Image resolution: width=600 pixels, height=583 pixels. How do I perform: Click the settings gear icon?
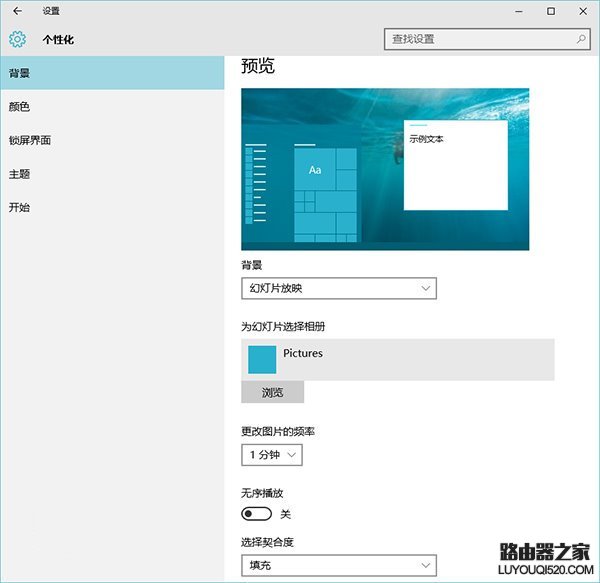pyautogui.click(x=17, y=39)
